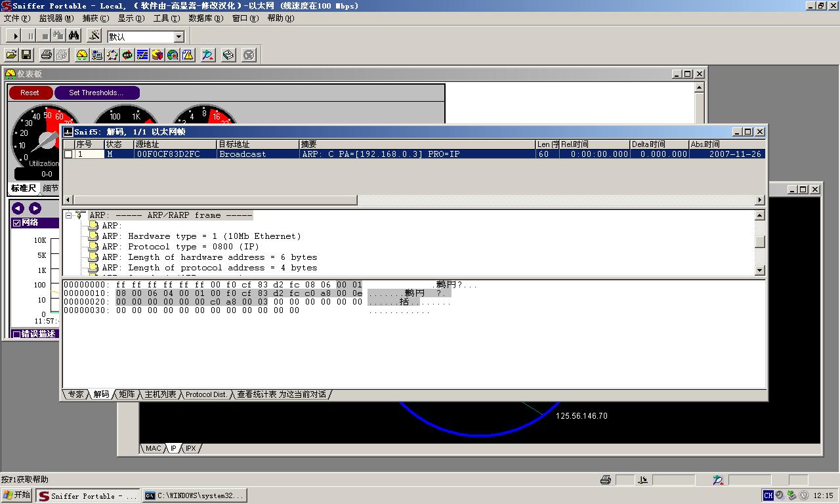Tick the checkbox for frame 1
840x504 pixels.
69,154
